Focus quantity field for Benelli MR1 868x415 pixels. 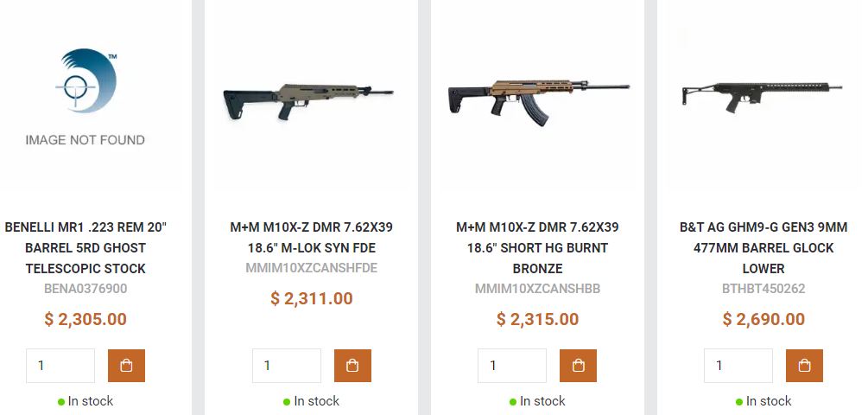pos(60,366)
